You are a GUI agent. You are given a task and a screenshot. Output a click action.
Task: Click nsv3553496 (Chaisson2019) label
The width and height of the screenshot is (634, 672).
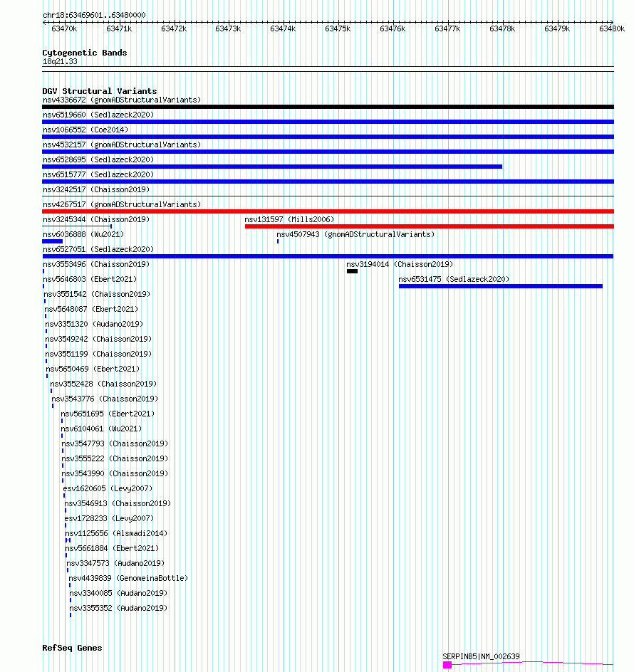pos(96,264)
